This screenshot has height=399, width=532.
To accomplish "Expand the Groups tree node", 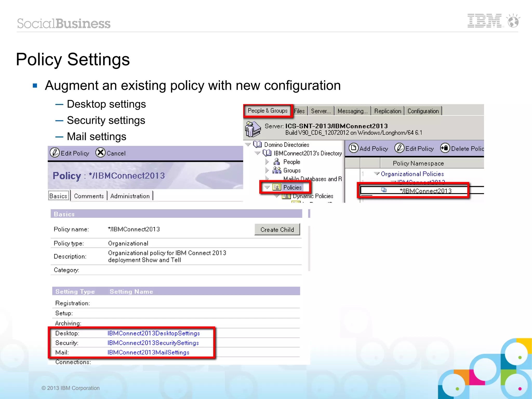I will [267, 170].
